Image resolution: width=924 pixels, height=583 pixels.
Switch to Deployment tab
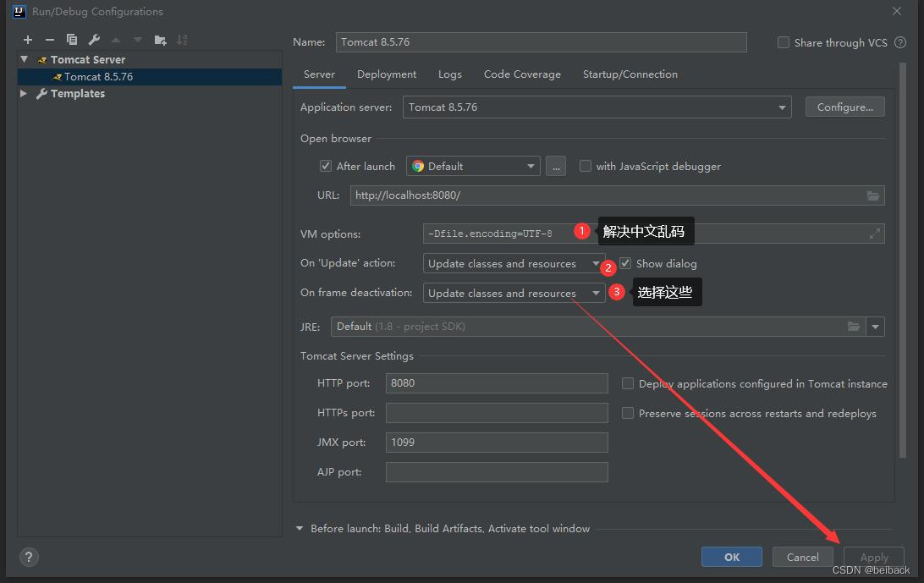click(x=387, y=74)
